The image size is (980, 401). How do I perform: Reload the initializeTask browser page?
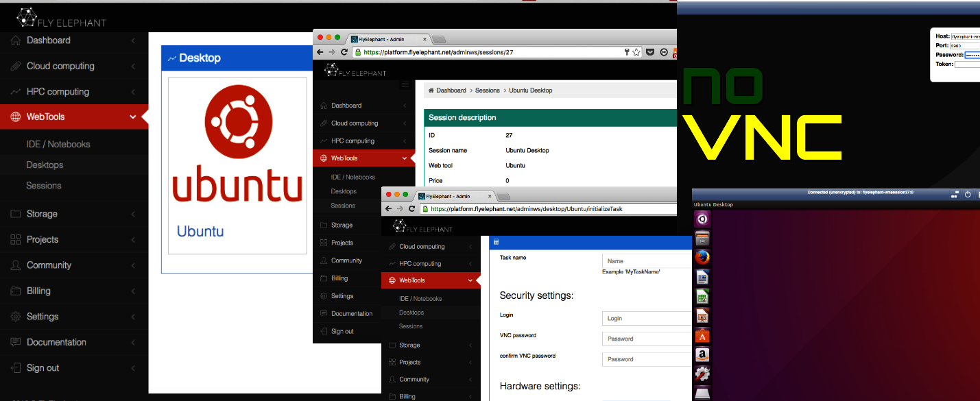coord(412,208)
